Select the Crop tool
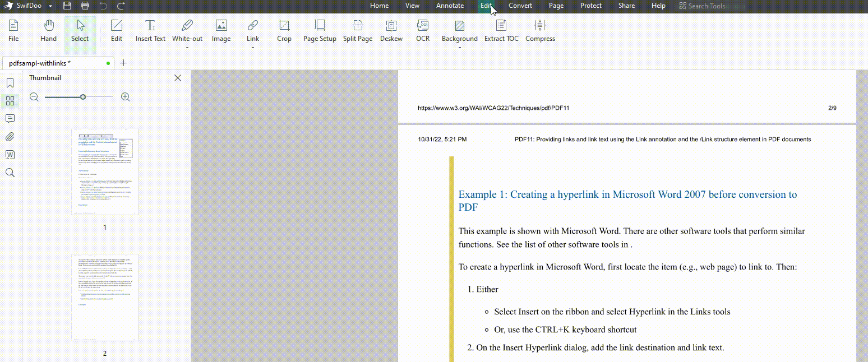 (284, 31)
